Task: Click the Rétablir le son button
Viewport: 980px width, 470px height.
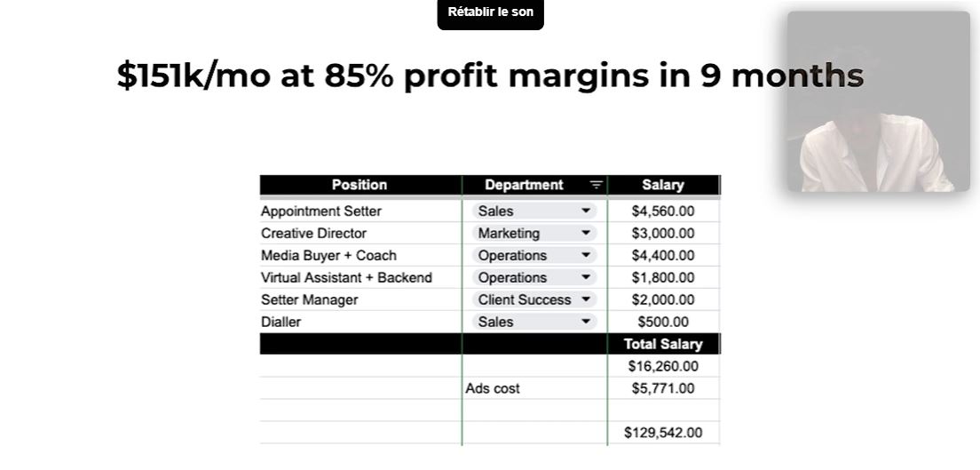Action: [490, 12]
